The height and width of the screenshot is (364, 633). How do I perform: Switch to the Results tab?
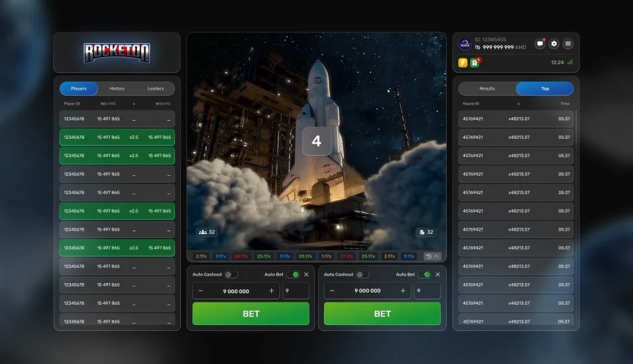[x=487, y=89]
